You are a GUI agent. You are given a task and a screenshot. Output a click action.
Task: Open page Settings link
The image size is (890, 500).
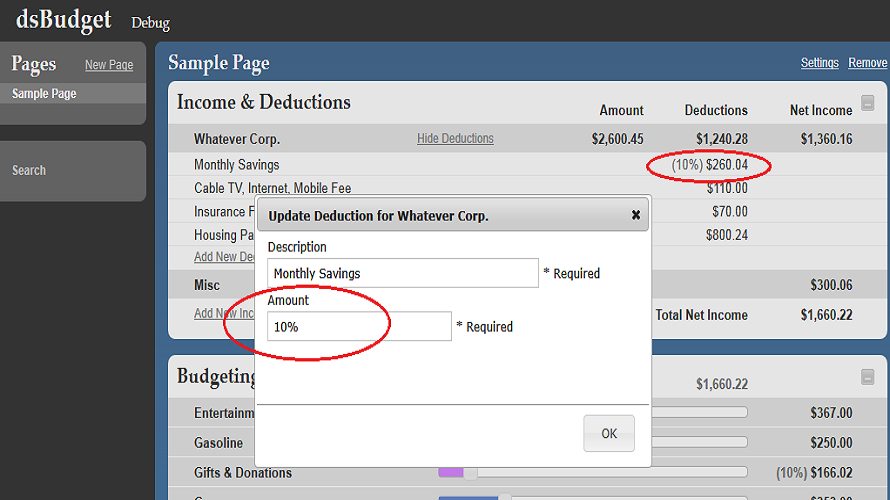click(x=820, y=63)
